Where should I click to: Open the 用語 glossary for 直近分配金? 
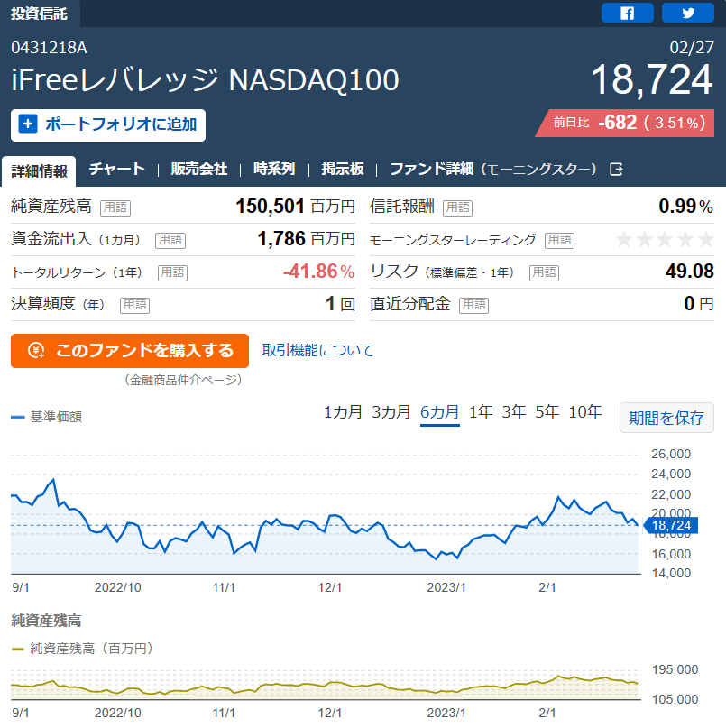pos(474,305)
